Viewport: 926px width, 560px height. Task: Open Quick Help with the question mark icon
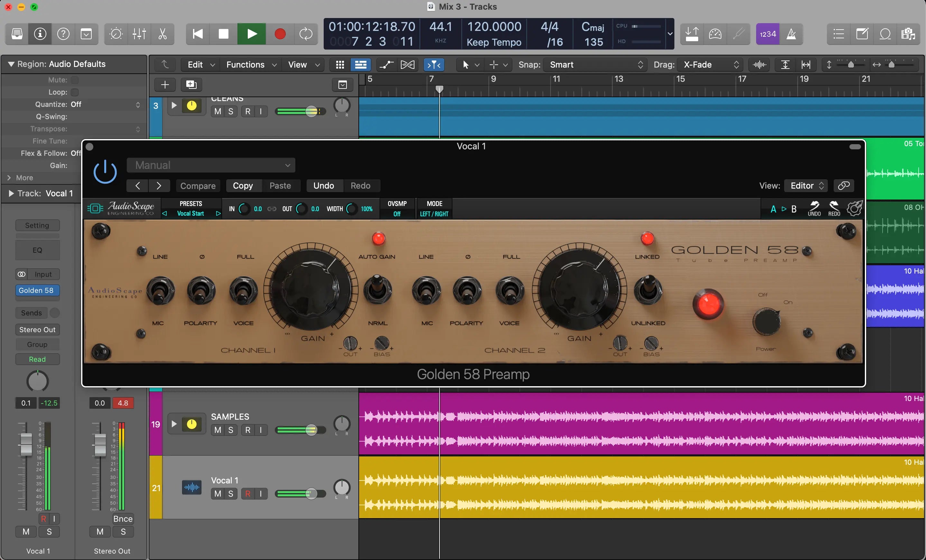(x=63, y=34)
